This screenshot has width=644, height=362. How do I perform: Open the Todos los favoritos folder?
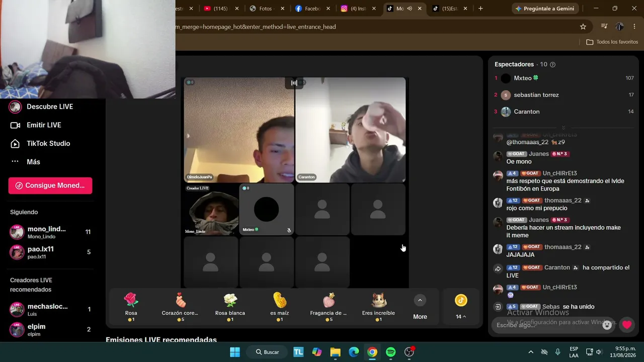click(612, 42)
